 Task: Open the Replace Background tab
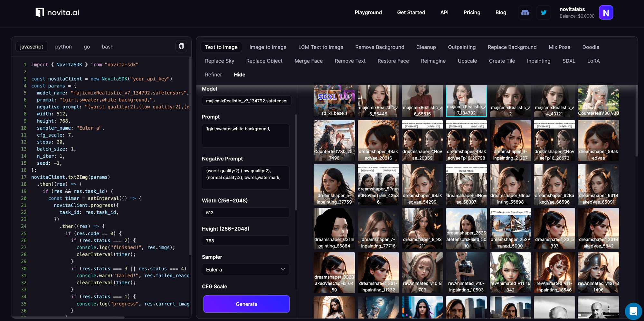click(x=512, y=47)
